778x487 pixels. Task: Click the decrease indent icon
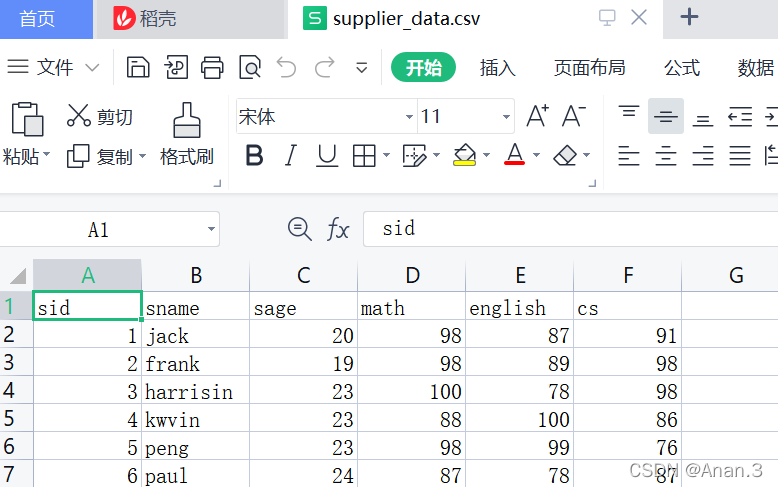pos(740,117)
